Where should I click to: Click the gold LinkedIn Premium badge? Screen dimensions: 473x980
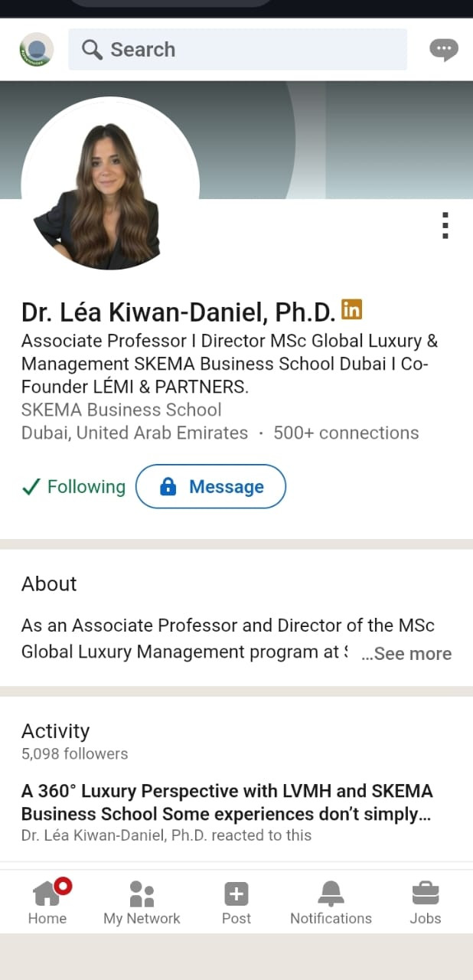click(x=351, y=309)
